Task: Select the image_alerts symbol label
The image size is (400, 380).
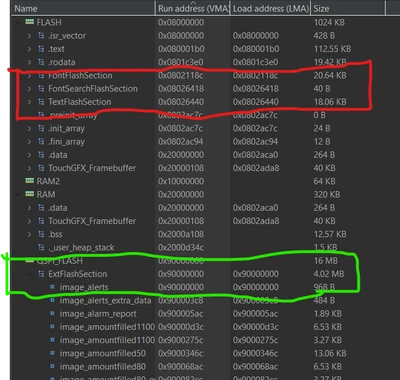Action: (x=84, y=287)
